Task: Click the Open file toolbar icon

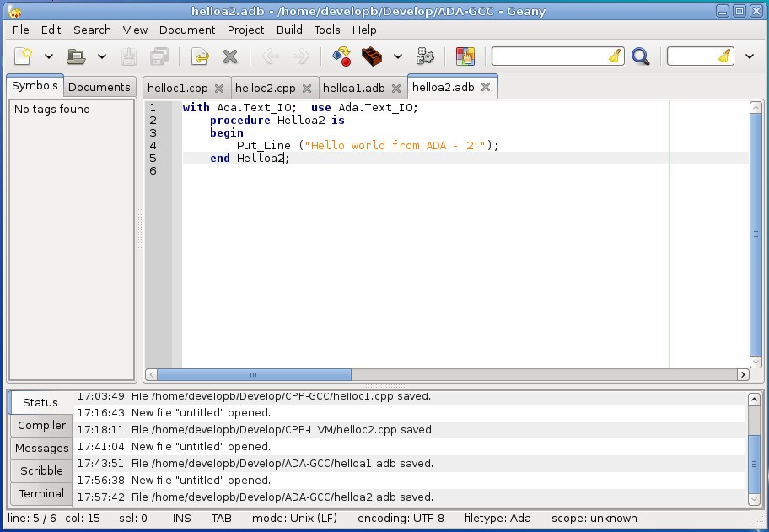Action: pyautogui.click(x=76, y=56)
